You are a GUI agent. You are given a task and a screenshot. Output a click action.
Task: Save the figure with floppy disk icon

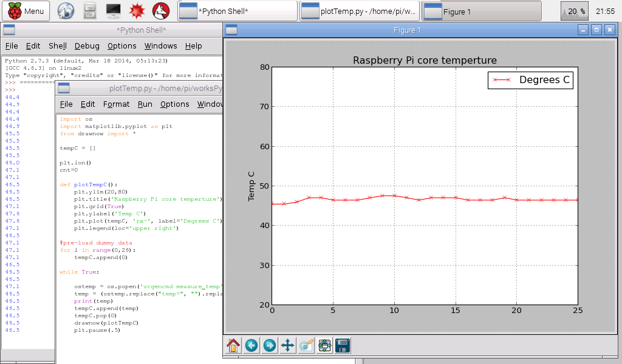(x=343, y=345)
